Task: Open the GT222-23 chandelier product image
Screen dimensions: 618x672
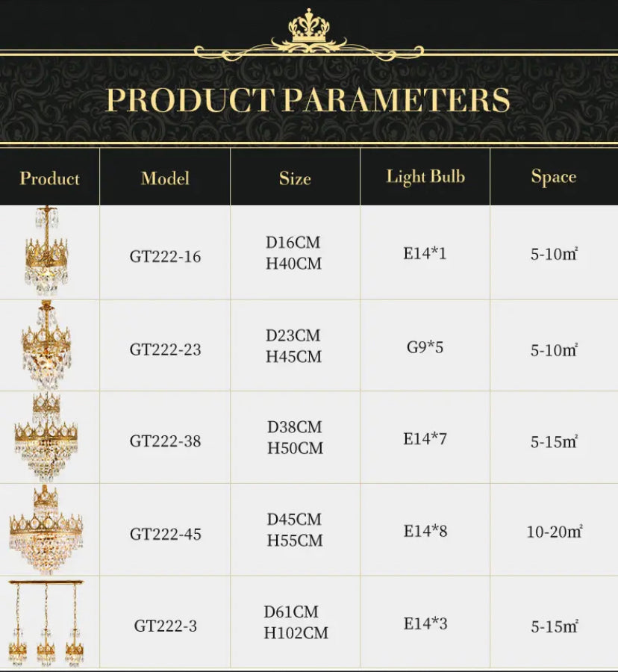Action: (x=46, y=344)
